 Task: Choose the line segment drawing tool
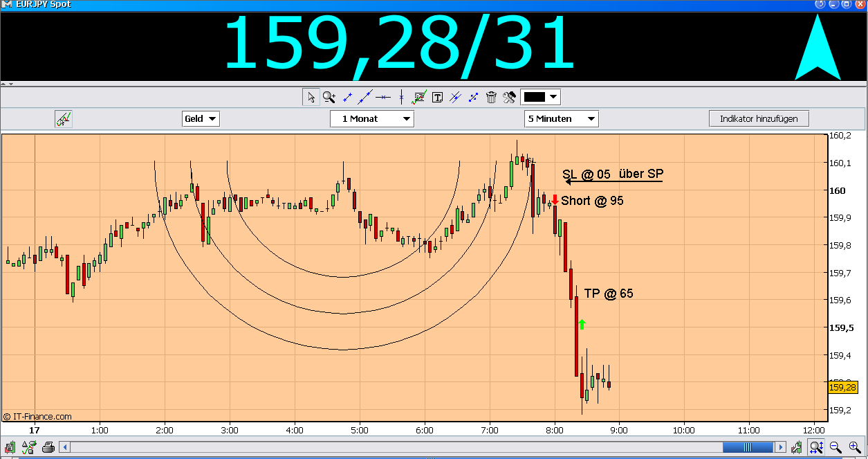pyautogui.click(x=348, y=98)
